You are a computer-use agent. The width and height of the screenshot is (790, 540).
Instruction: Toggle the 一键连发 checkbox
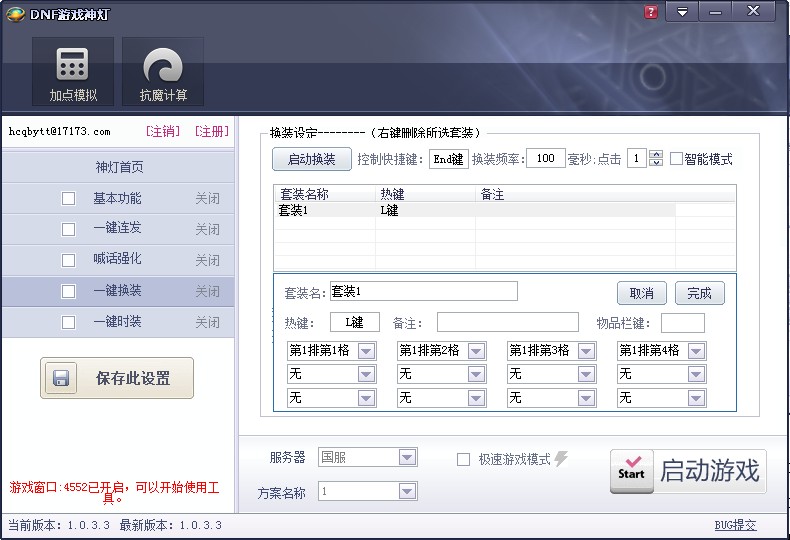[69, 229]
